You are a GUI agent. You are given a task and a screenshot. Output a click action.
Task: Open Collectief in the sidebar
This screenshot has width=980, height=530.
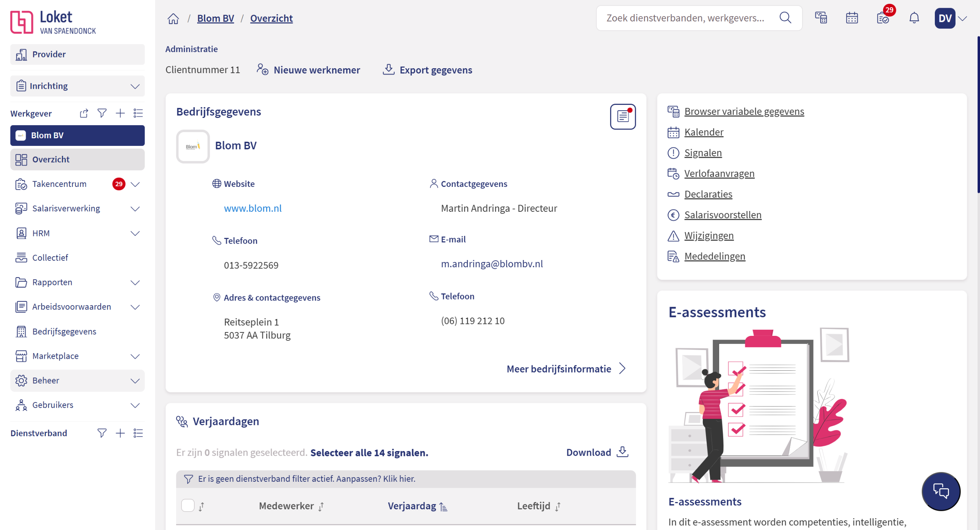coord(50,258)
